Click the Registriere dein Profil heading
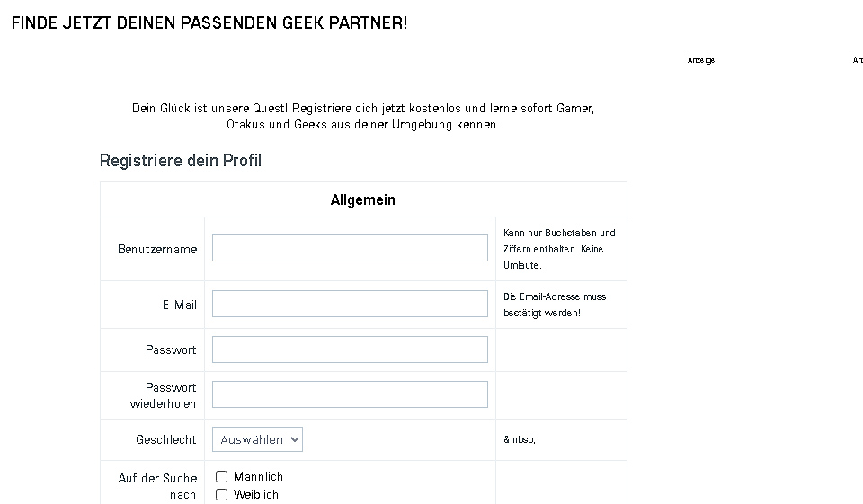The height and width of the screenshot is (504, 863). [x=181, y=161]
